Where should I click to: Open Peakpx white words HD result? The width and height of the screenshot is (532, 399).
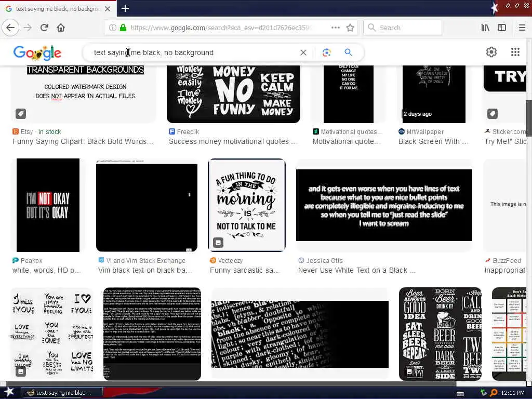46,270
